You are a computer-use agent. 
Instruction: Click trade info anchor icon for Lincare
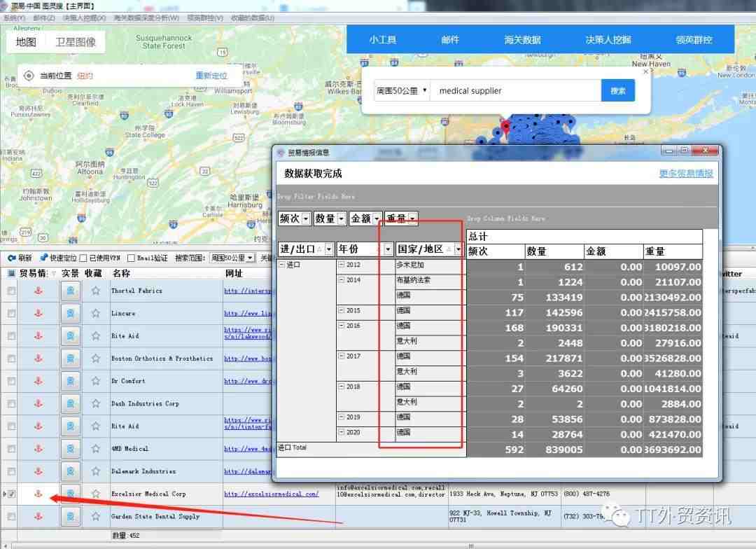[x=38, y=313]
